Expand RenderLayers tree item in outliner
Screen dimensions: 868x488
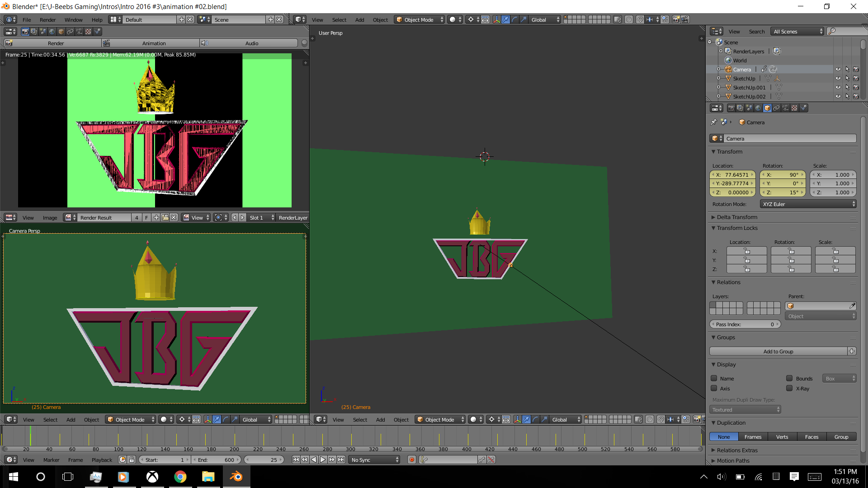click(x=721, y=51)
